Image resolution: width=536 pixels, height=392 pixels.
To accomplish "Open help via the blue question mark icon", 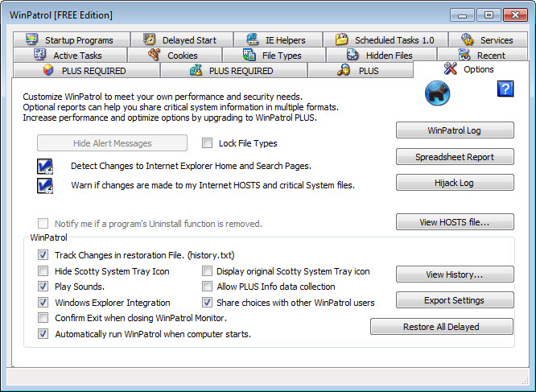I will coord(505,89).
